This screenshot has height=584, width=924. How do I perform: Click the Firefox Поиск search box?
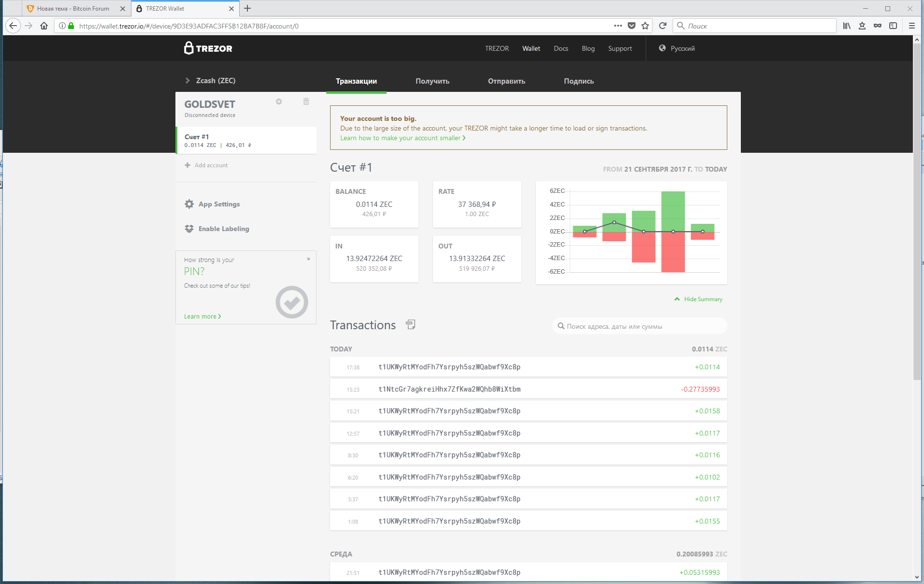pyautogui.click(x=754, y=26)
